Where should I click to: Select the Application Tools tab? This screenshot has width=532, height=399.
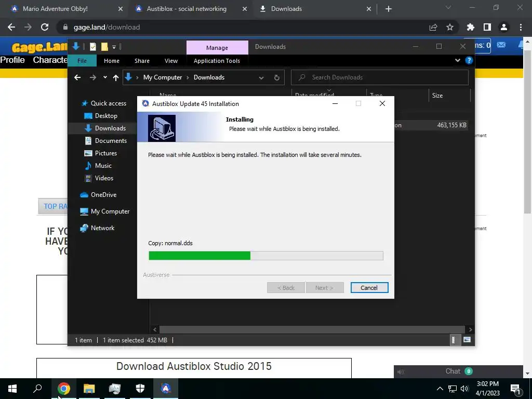pos(217,61)
